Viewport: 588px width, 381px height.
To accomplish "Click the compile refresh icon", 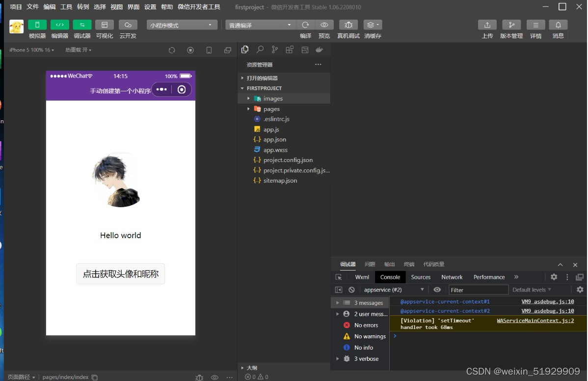I will pyautogui.click(x=305, y=25).
